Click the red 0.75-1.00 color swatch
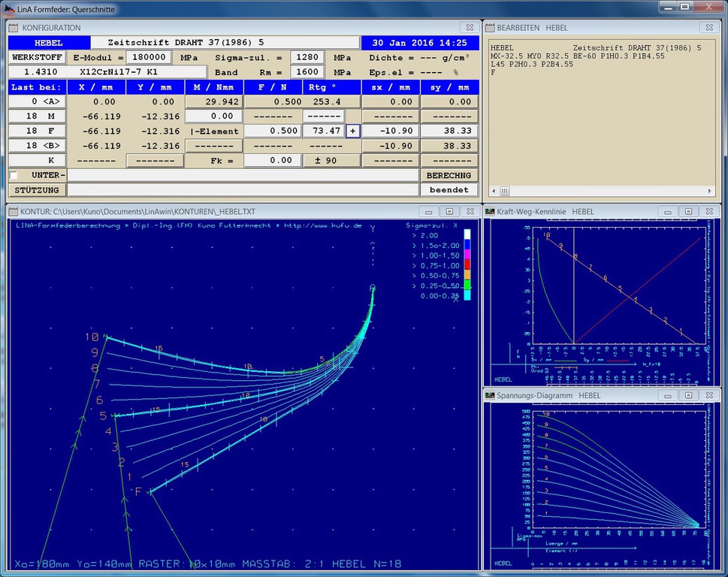728x577 pixels. (467, 265)
